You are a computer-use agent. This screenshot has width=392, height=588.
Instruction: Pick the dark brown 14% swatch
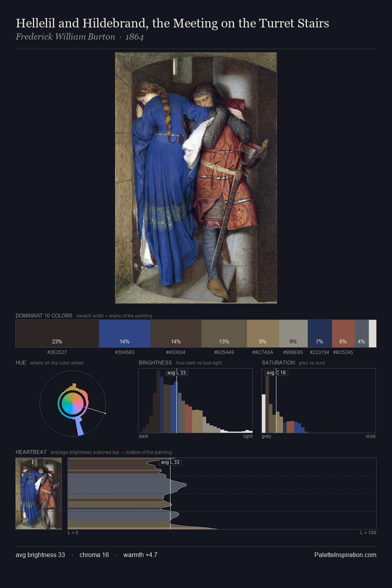176,334
